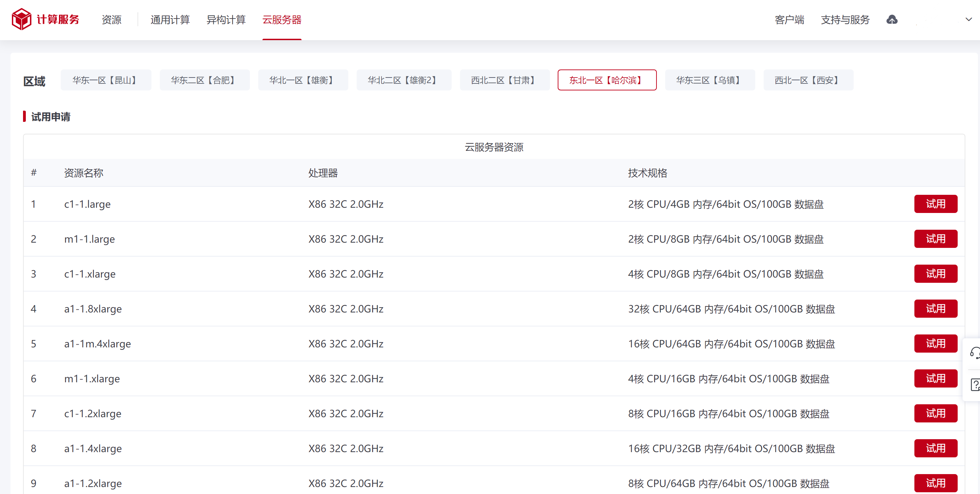Screen dimensions: 980x494
Task: Click the c1-1.2xlarge resource name
Action: pos(93,414)
